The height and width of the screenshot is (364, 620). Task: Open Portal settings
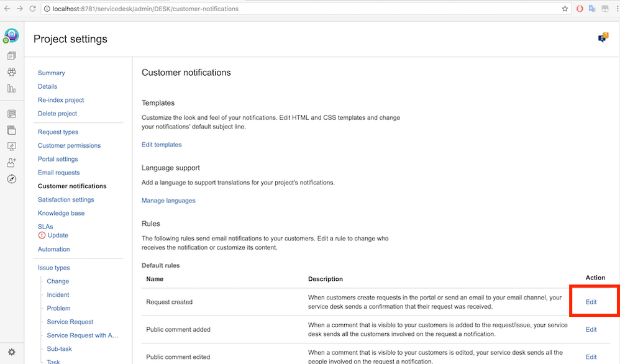(x=58, y=159)
